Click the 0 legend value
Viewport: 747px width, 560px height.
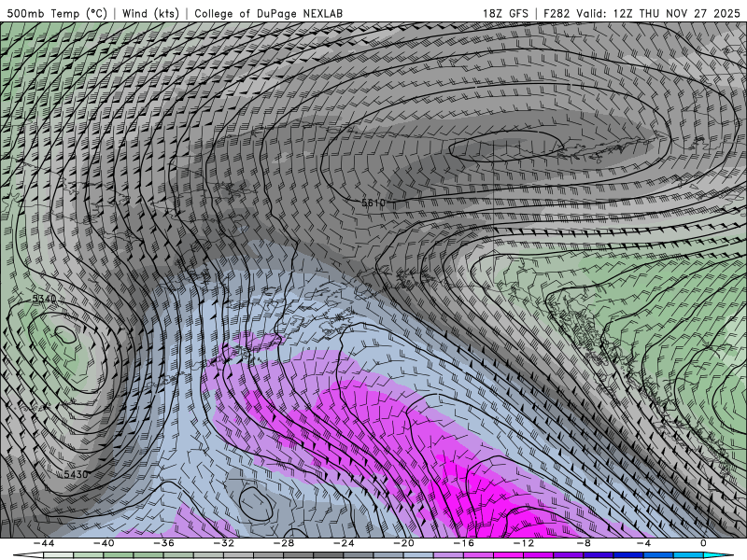tap(703, 543)
